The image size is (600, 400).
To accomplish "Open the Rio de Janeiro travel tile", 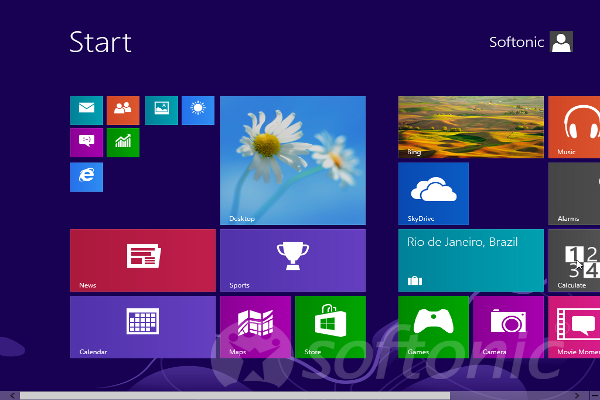I will (471, 260).
